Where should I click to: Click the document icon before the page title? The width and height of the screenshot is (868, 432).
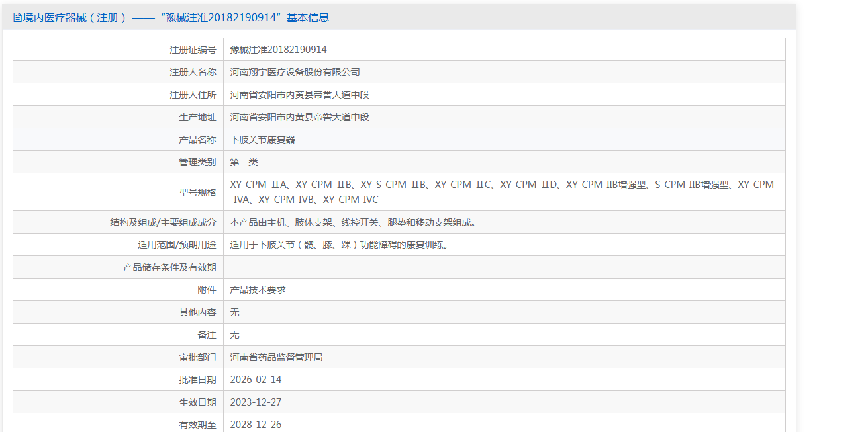(17, 18)
